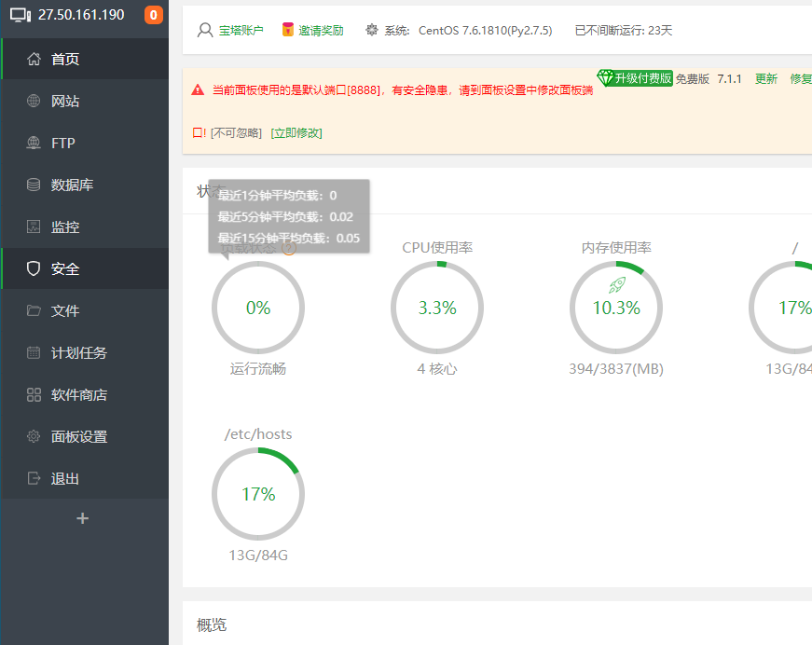812x645 pixels.
Task: Add a menu item with plus button
Action: pyautogui.click(x=82, y=518)
